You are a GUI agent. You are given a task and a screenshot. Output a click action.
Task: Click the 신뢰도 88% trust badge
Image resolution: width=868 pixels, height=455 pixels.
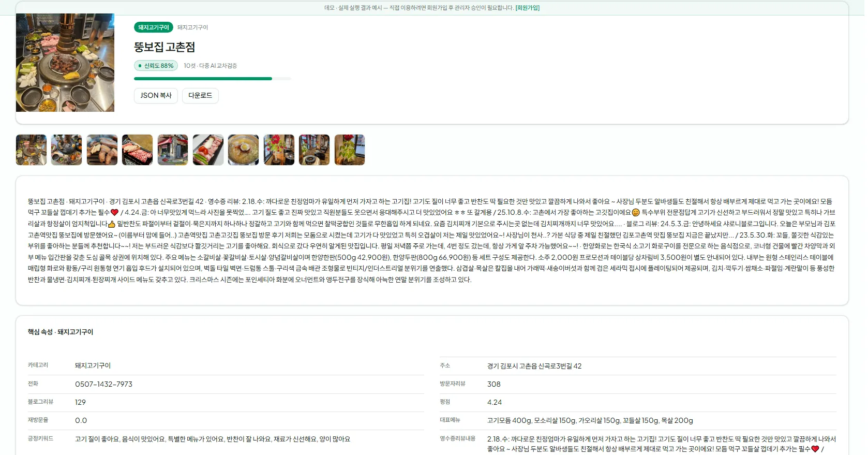pyautogui.click(x=156, y=66)
